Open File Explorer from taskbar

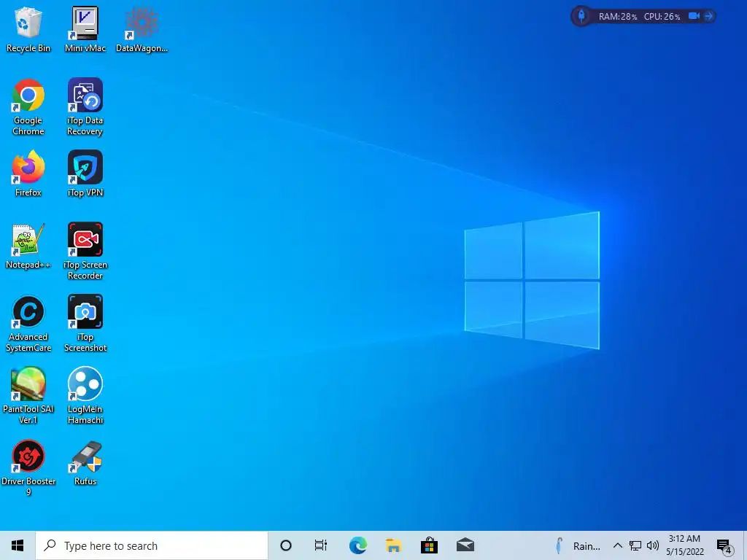(393, 545)
